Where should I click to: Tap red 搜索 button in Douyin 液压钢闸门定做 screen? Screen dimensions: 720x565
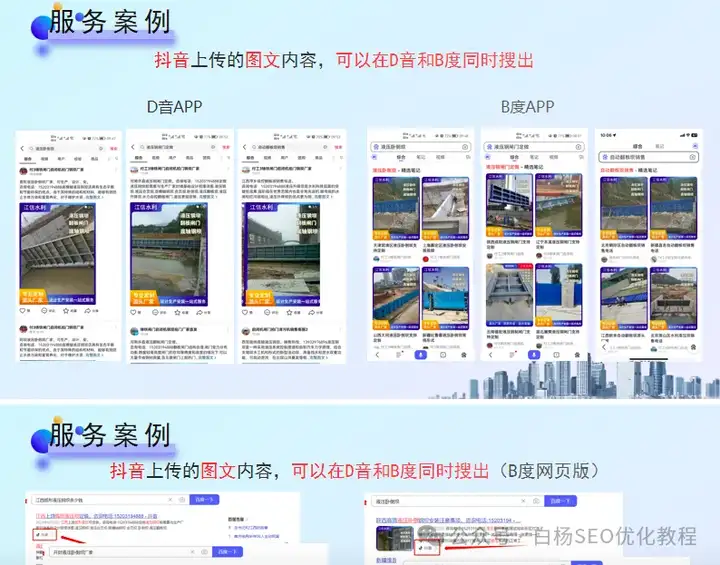tap(226, 147)
